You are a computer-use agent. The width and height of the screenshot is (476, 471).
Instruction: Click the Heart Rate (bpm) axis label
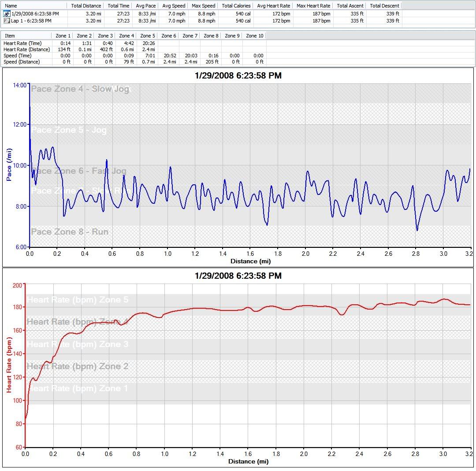[9, 365]
